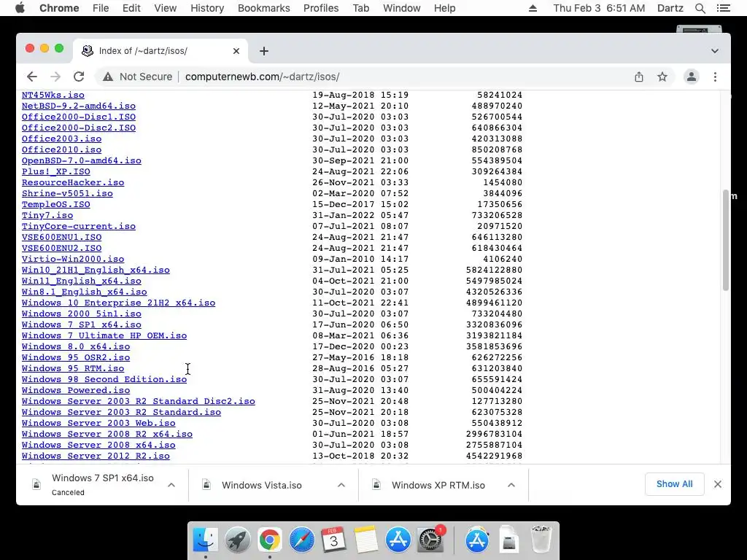The width and height of the screenshot is (747, 560).
Task: Click the Dartz user name in menu bar
Action: click(670, 8)
